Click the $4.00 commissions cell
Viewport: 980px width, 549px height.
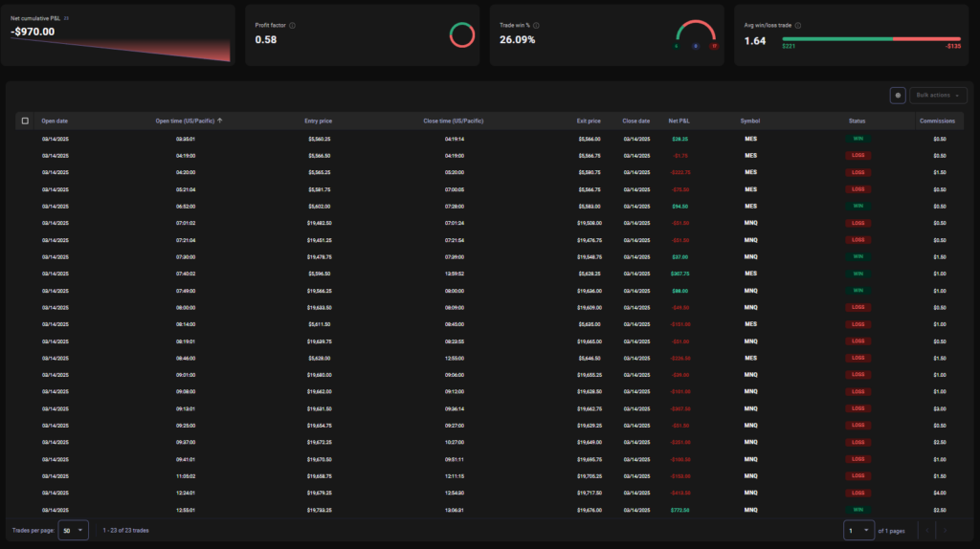click(939, 493)
